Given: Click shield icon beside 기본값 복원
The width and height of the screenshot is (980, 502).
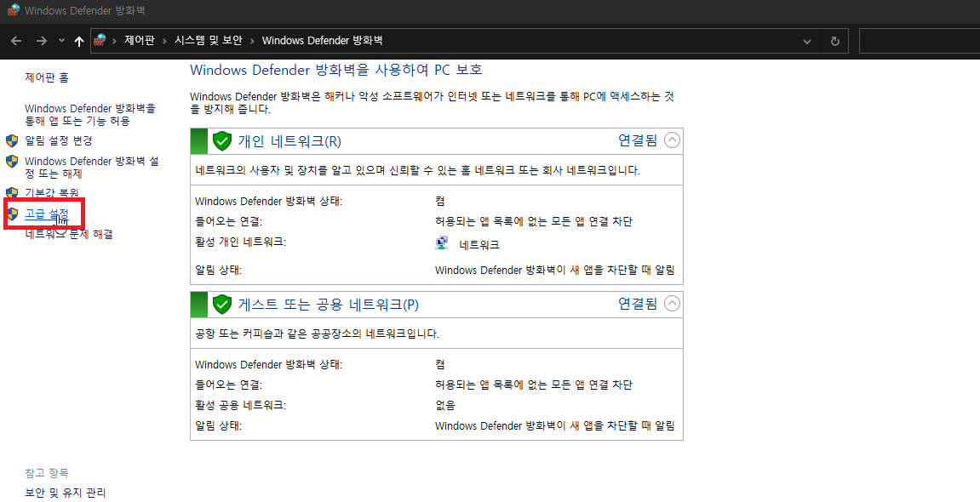Looking at the screenshot, I should 12,193.
